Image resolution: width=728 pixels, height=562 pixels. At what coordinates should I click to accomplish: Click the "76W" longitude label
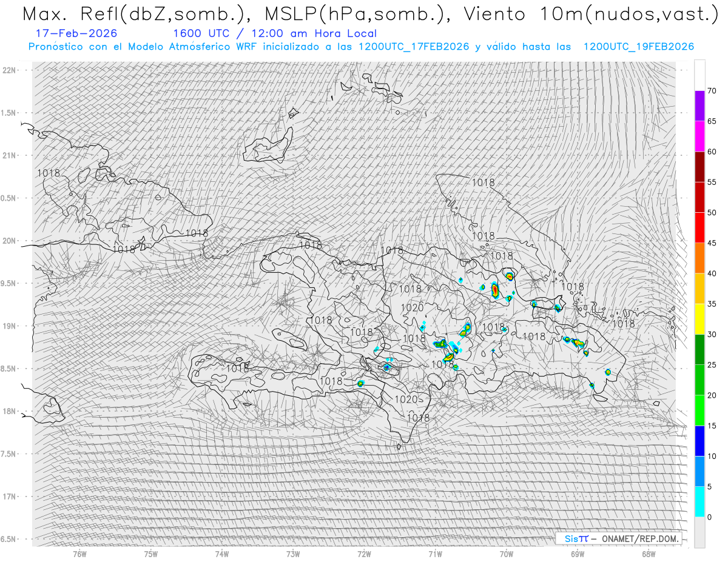point(79,554)
